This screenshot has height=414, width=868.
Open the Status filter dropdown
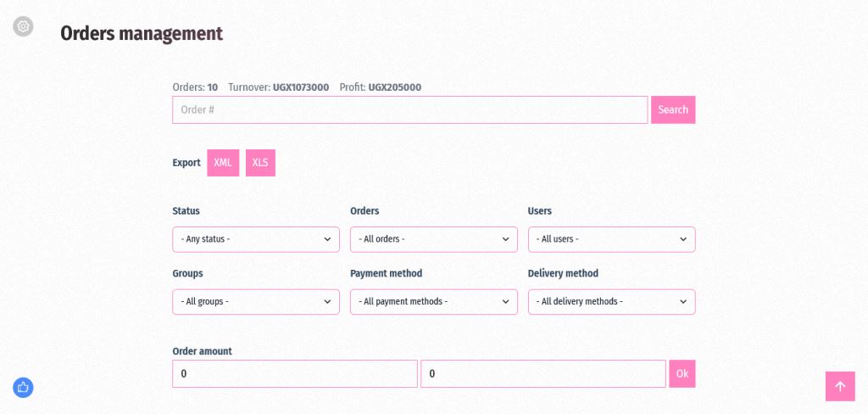coord(255,239)
